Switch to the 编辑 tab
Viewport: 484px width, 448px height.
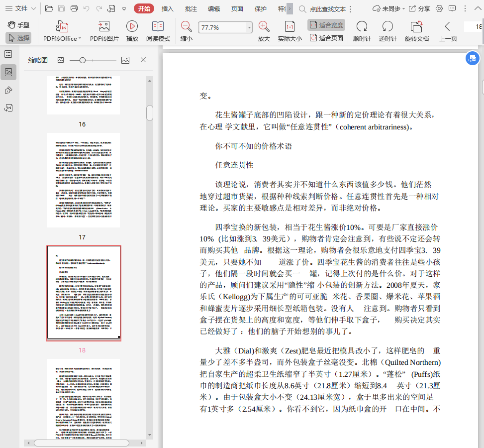214,8
